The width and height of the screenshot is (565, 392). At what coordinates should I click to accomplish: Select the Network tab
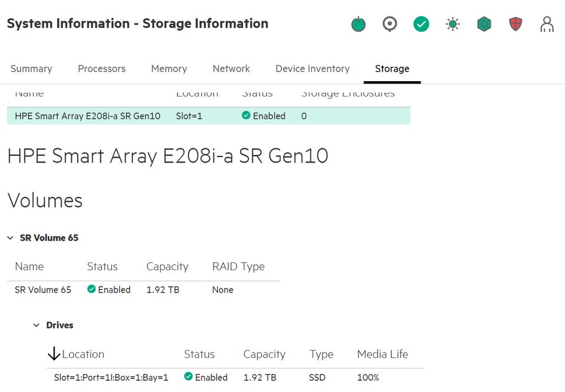tap(231, 69)
